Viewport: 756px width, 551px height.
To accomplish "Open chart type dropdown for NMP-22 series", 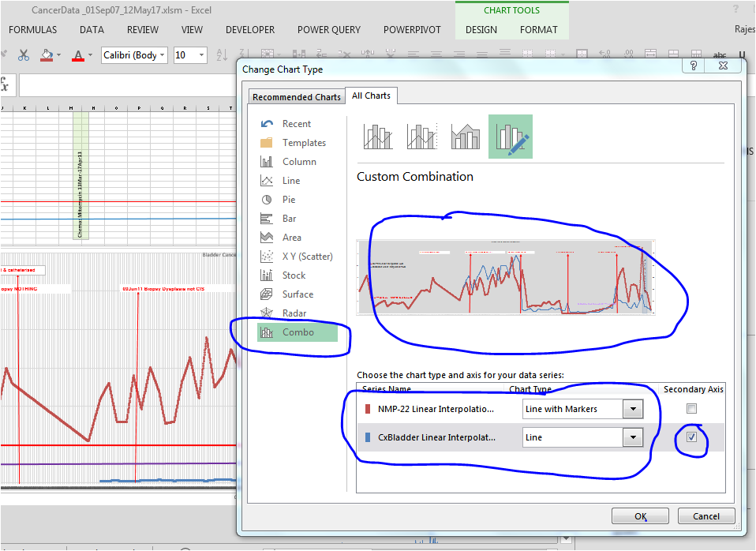I will (x=633, y=409).
